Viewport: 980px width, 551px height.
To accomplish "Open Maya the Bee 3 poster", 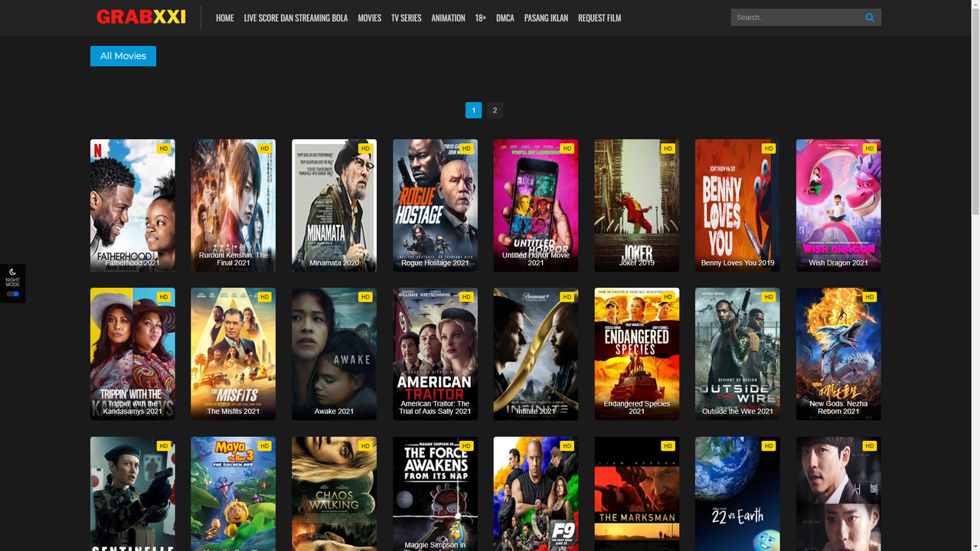I will 234,494.
